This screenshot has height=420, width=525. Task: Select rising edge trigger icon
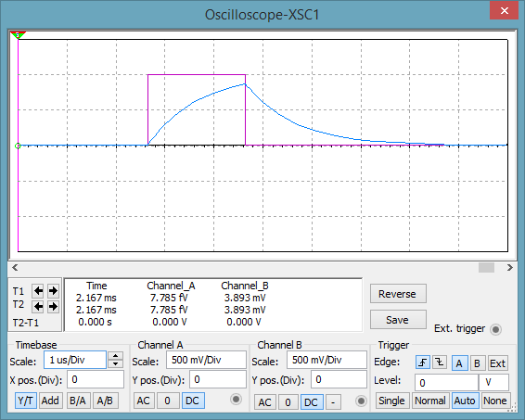[423, 363]
